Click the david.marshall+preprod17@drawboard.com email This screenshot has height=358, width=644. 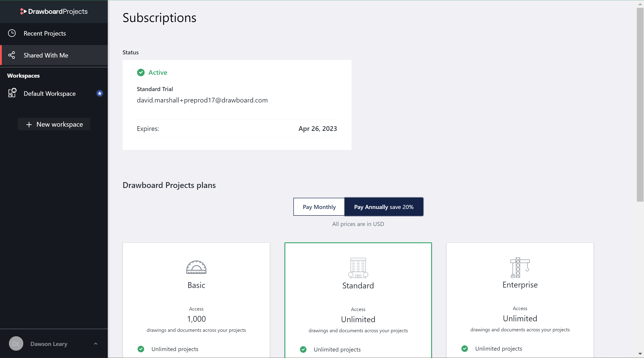pos(202,100)
